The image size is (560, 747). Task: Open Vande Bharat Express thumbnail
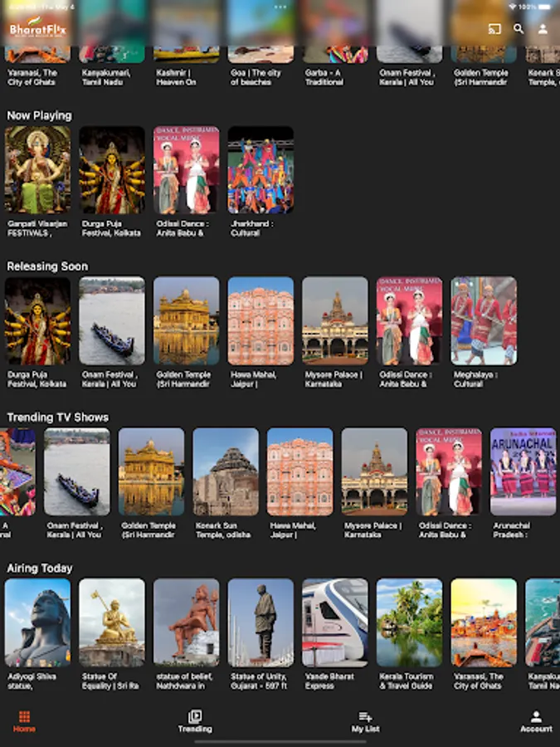pyautogui.click(x=335, y=622)
